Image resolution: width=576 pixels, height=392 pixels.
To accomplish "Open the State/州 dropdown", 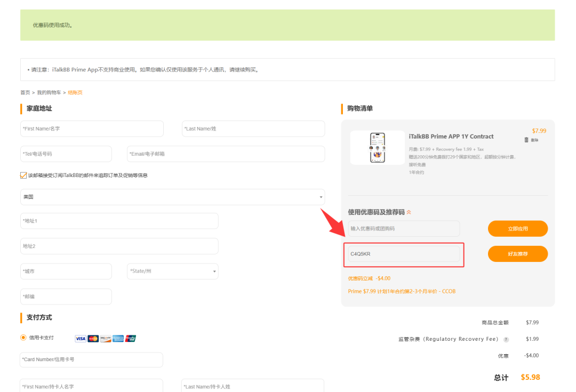I will tap(173, 271).
